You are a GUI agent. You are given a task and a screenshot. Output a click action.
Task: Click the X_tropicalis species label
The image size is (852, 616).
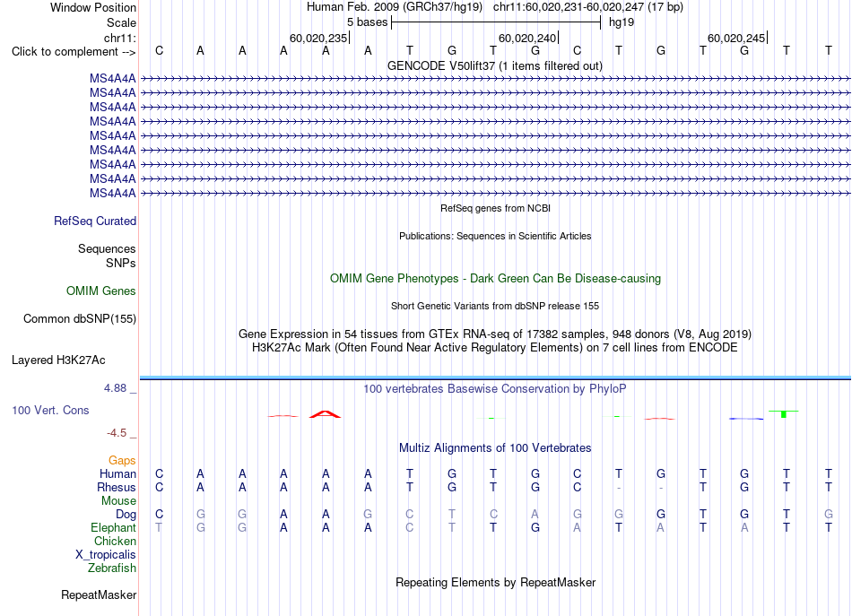106,555
